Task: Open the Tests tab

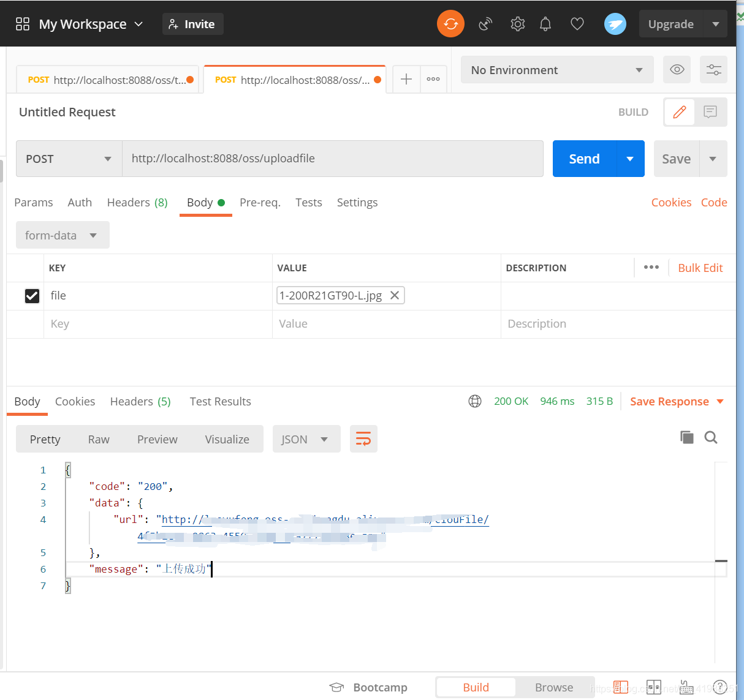Action: click(x=308, y=202)
